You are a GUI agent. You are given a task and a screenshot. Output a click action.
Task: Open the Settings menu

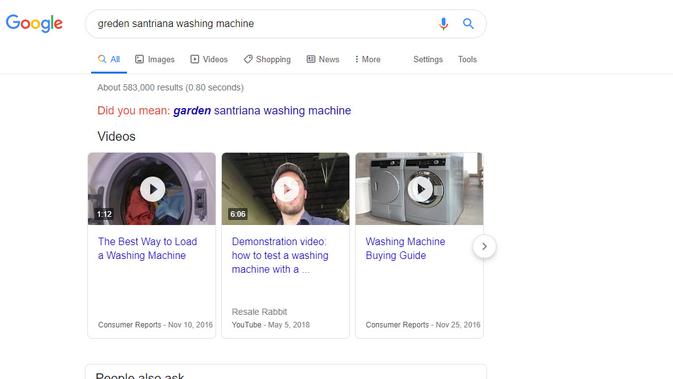[x=427, y=59]
